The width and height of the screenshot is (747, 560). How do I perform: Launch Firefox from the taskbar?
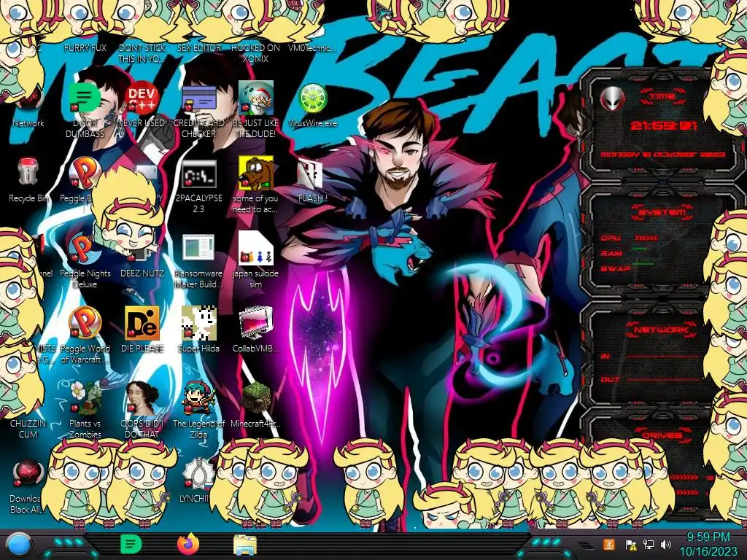point(187,544)
